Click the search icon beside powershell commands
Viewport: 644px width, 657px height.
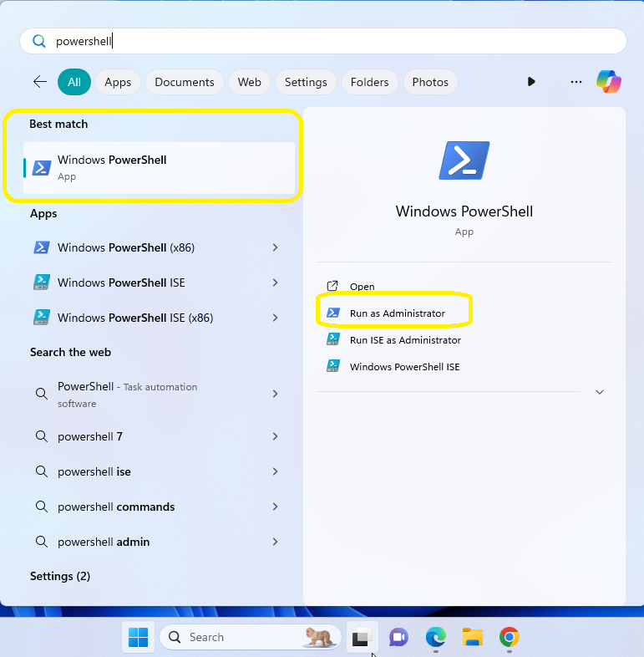pyautogui.click(x=41, y=507)
